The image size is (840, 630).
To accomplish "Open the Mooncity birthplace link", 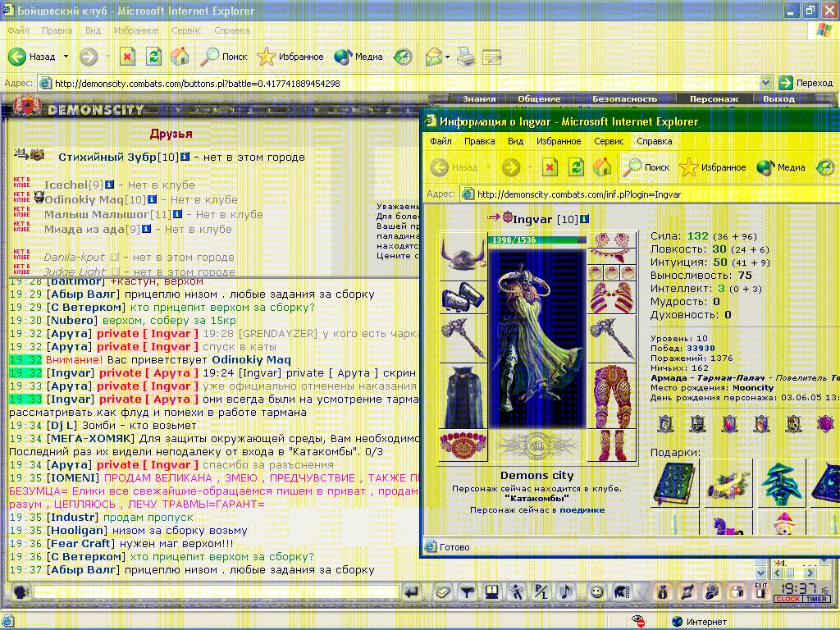I will click(x=753, y=387).
